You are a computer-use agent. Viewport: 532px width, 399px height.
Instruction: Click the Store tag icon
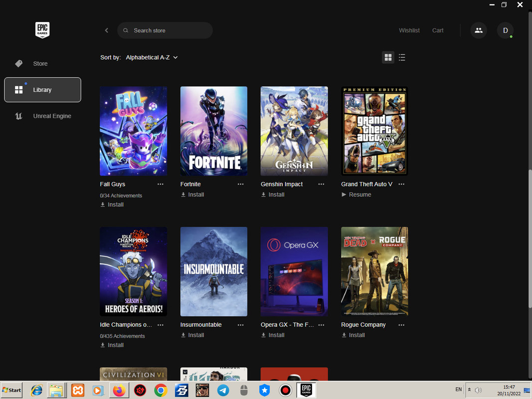pos(18,63)
